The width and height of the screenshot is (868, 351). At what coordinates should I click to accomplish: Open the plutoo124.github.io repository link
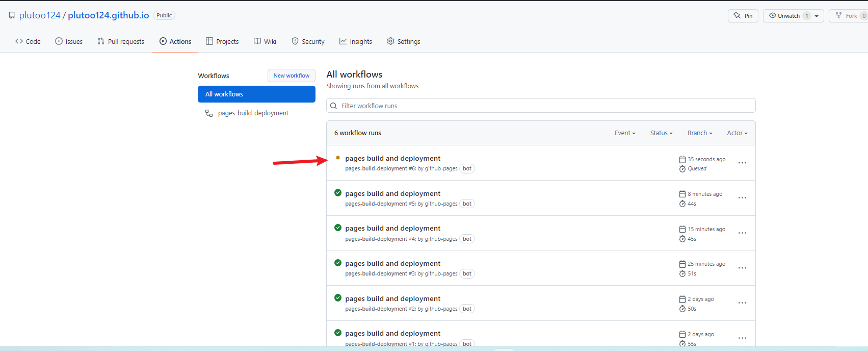tap(109, 15)
